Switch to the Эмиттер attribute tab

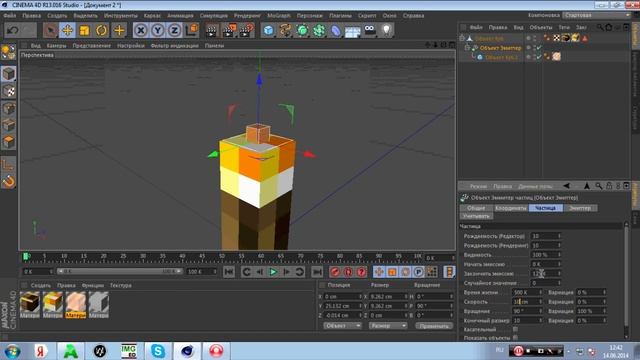[580, 208]
